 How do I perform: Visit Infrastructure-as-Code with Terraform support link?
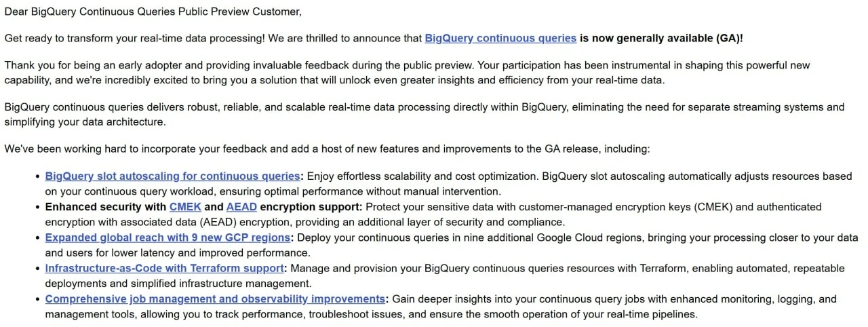164,268
